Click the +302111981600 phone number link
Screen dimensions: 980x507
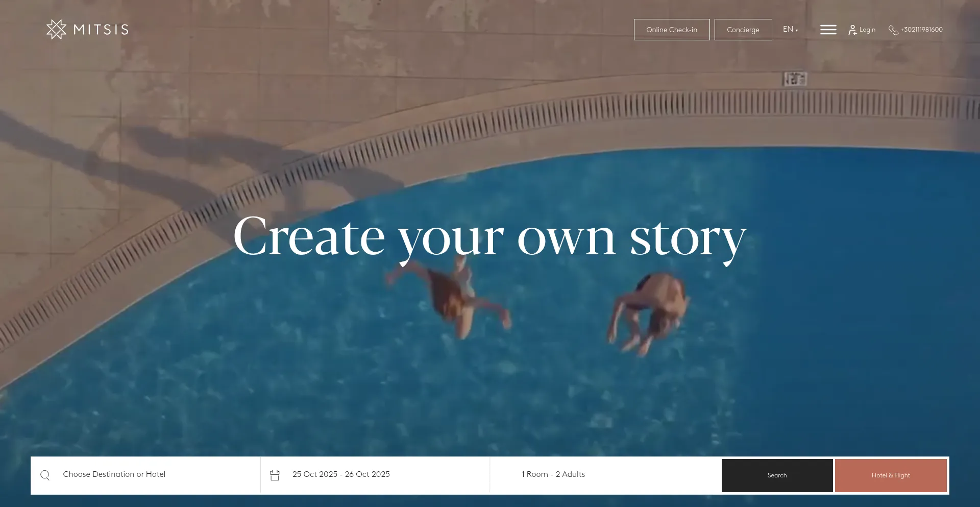(x=921, y=30)
